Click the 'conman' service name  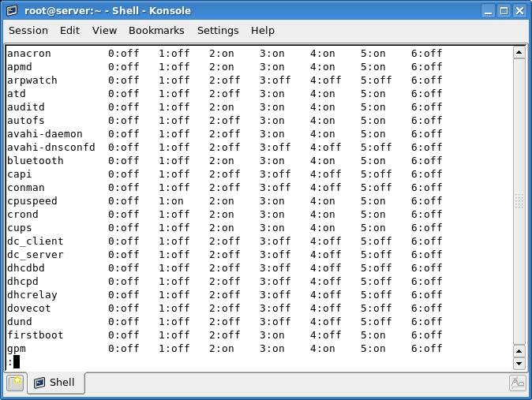[x=26, y=188]
